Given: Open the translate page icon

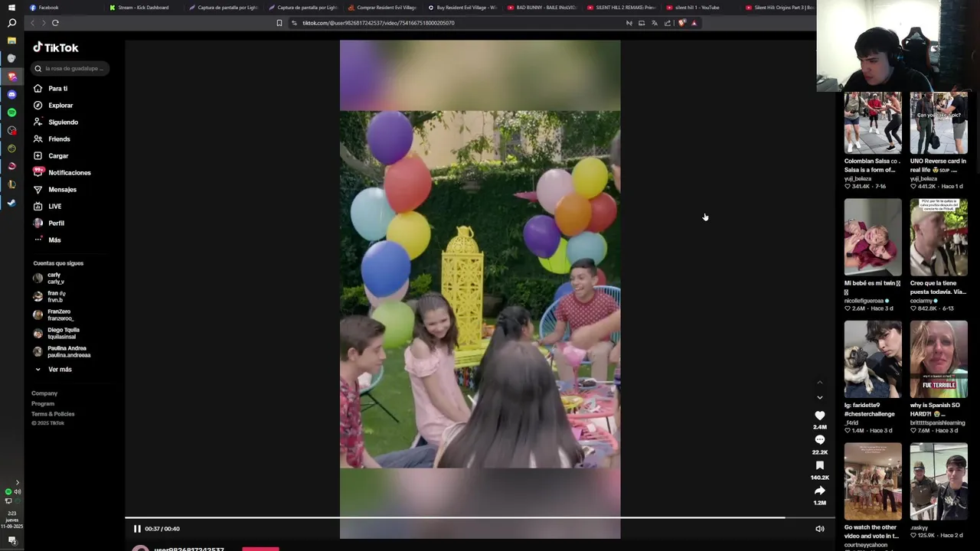Looking at the screenshot, I should click(x=654, y=23).
